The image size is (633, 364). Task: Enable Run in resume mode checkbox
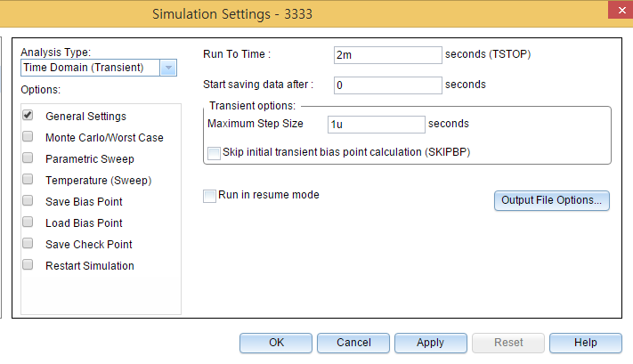point(209,196)
